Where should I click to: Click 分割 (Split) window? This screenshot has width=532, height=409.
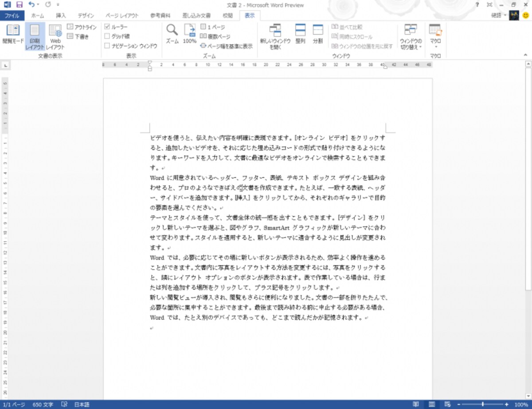(318, 35)
